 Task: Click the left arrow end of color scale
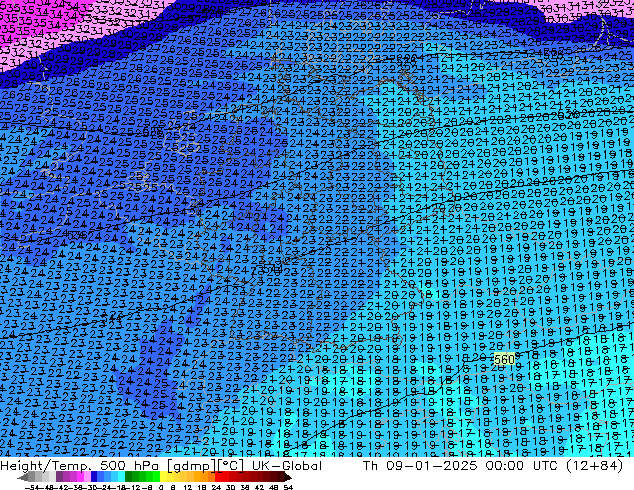pos(22,477)
